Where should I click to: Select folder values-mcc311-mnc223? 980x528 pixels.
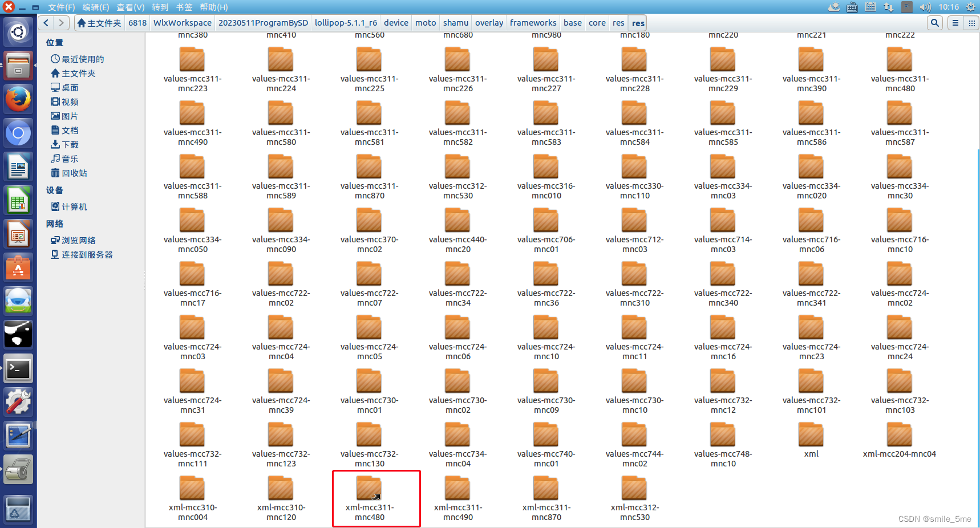click(x=192, y=70)
